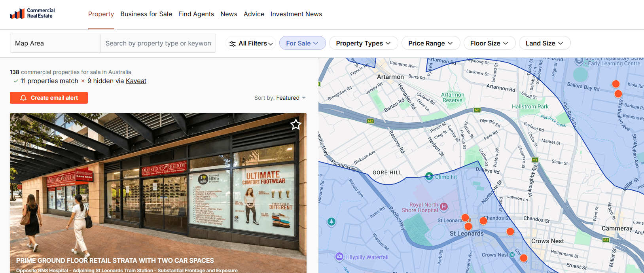This screenshot has height=273, width=644.
Task: Expand the Property Types filter
Action: tap(363, 43)
